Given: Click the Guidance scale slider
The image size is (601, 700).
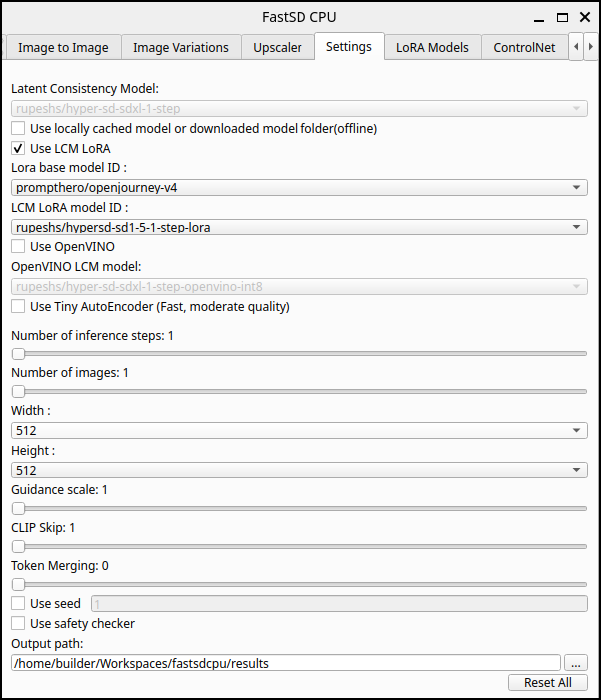Looking at the screenshot, I should 299,508.
